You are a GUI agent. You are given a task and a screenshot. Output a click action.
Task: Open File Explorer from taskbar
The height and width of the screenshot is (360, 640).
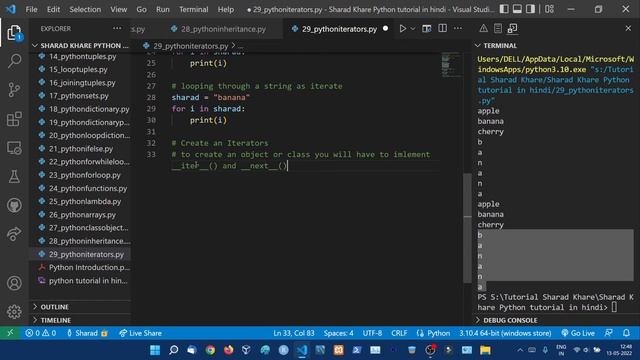click(485, 350)
